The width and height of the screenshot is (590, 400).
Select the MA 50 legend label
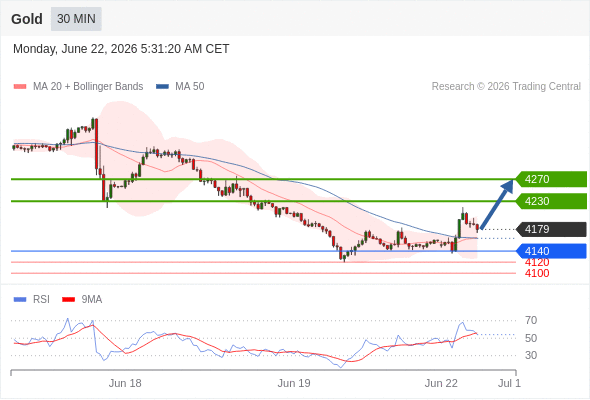[190, 87]
